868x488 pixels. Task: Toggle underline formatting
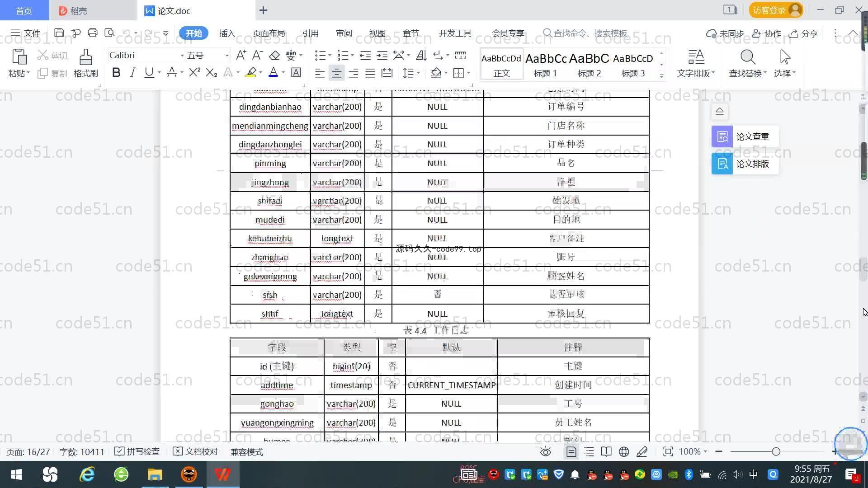(149, 72)
